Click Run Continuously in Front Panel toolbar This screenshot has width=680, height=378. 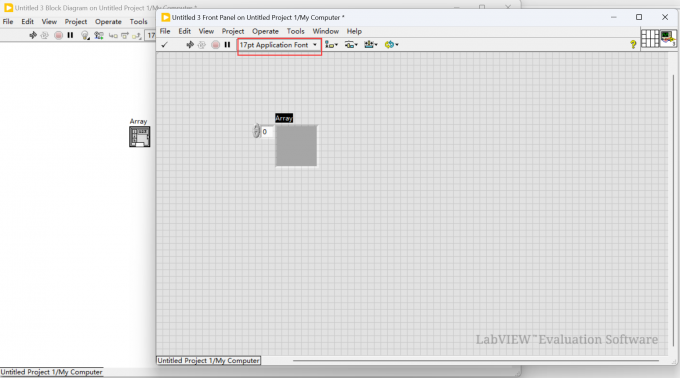click(x=202, y=45)
